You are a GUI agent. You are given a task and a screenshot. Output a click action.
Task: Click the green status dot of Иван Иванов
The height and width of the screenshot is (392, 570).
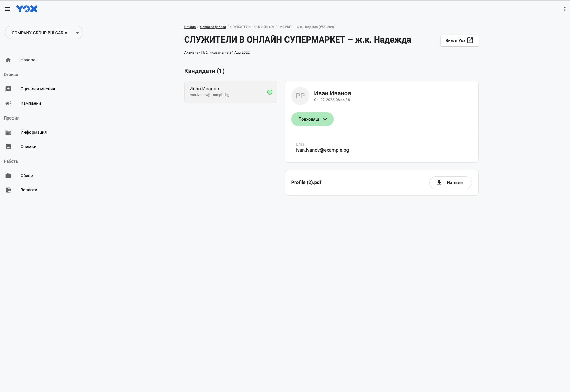click(270, 92)
